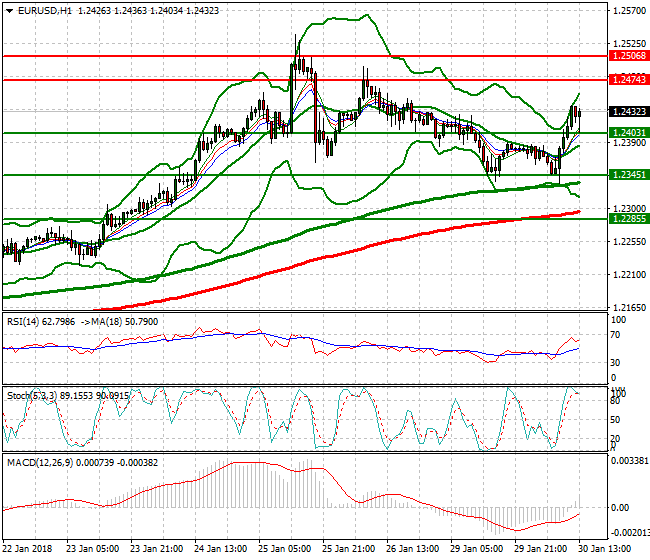Click the 24 Jan 13:00 time label

[218, 549]
